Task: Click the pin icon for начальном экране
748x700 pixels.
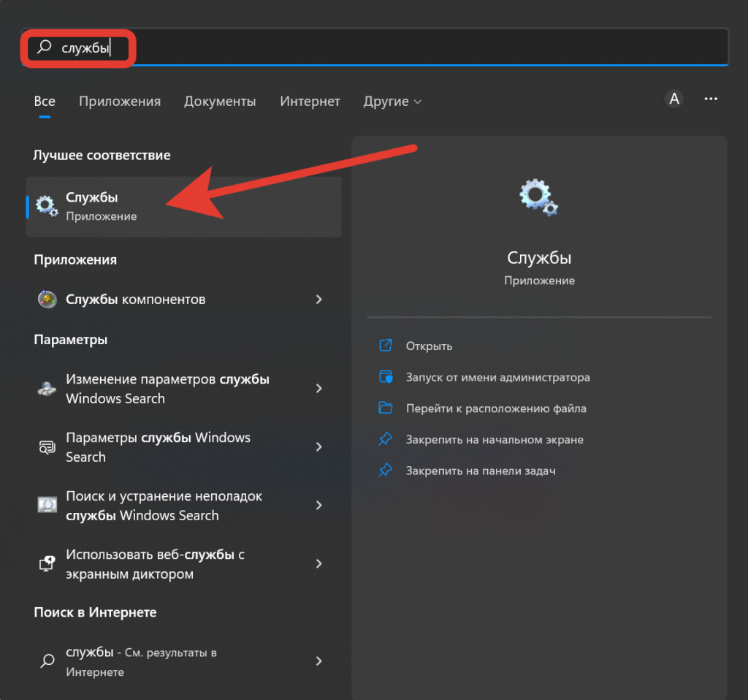Action: point(386,438)
